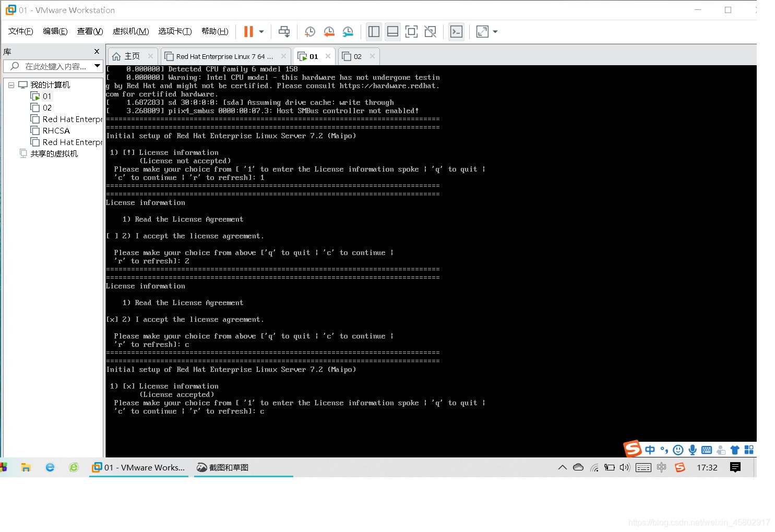
Task: Open the console view icon
Action: (456, 32)
